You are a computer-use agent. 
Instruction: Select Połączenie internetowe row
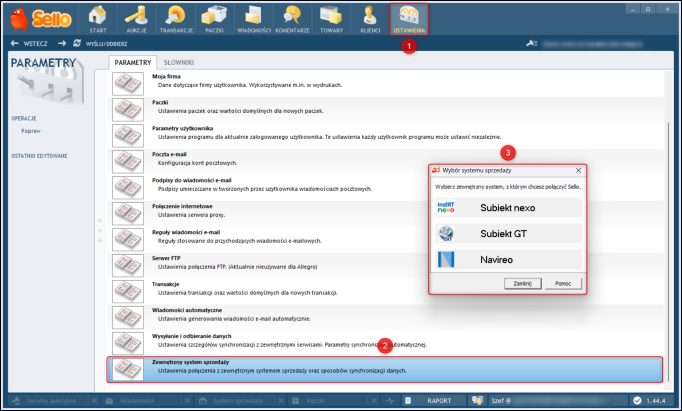pos(385,213)
